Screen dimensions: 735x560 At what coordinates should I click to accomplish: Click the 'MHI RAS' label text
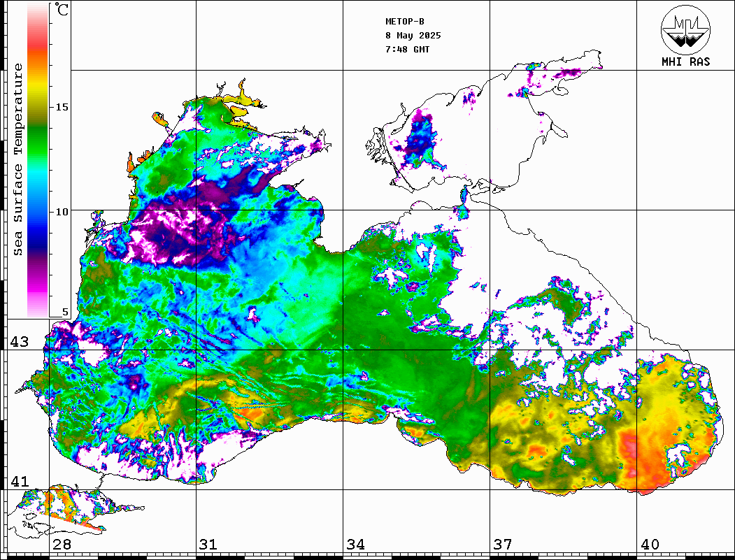point(685,62)
